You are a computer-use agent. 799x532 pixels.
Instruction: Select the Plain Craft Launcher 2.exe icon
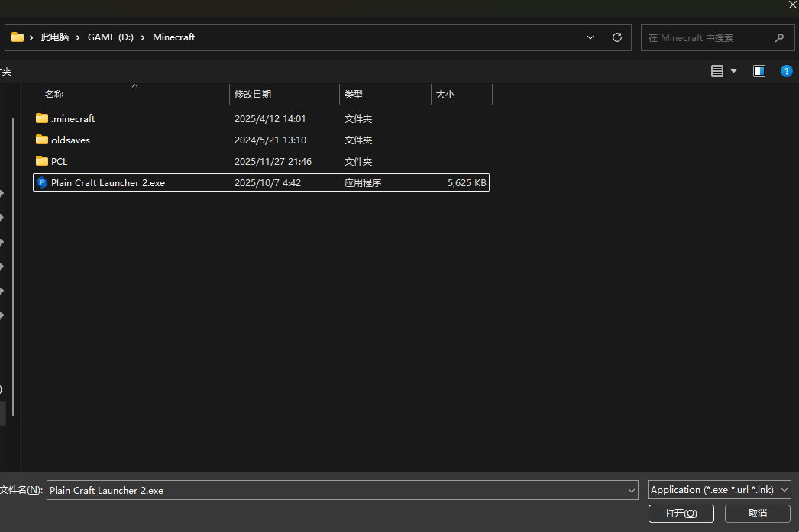click(x=42, y=182)
